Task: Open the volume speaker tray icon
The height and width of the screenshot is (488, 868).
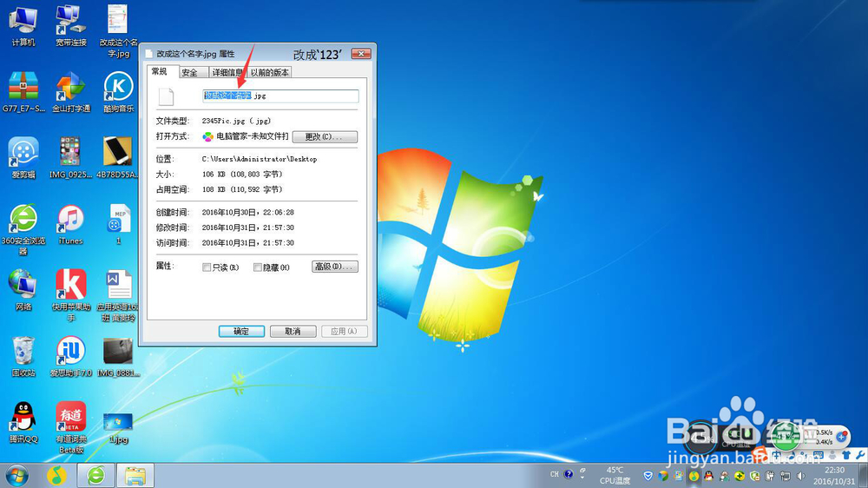Action: tap(800, 476)
